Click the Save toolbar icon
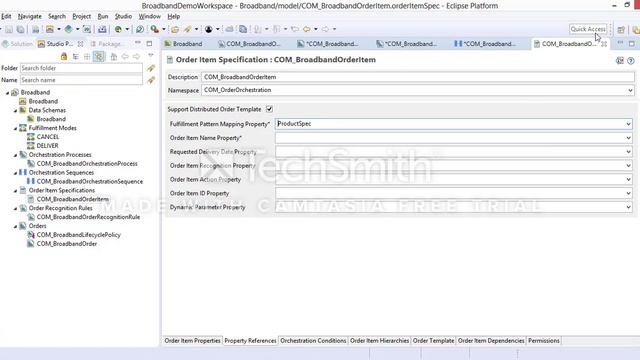Image resolution: width=640 pixels, height=360 pixels. tap(9, 29)
